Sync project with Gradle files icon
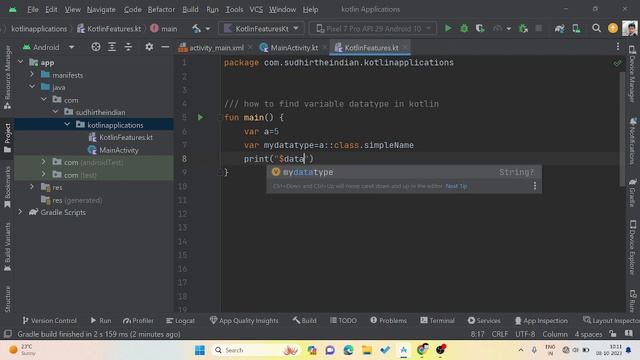 pos(560,28)
